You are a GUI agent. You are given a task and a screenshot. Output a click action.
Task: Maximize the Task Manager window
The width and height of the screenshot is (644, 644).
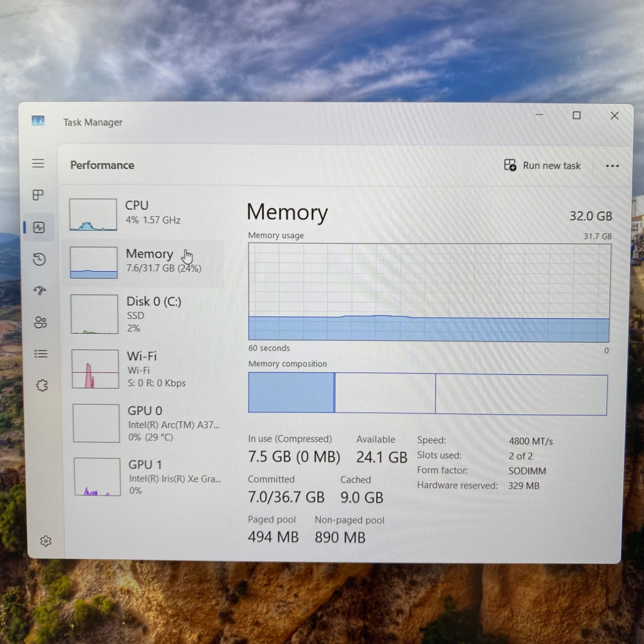(576, 115)
